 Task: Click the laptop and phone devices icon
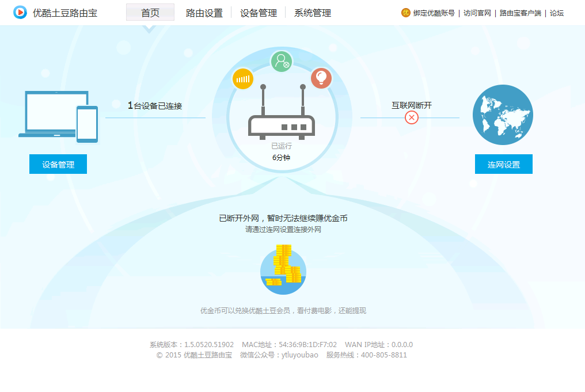(x=58, y=117)
